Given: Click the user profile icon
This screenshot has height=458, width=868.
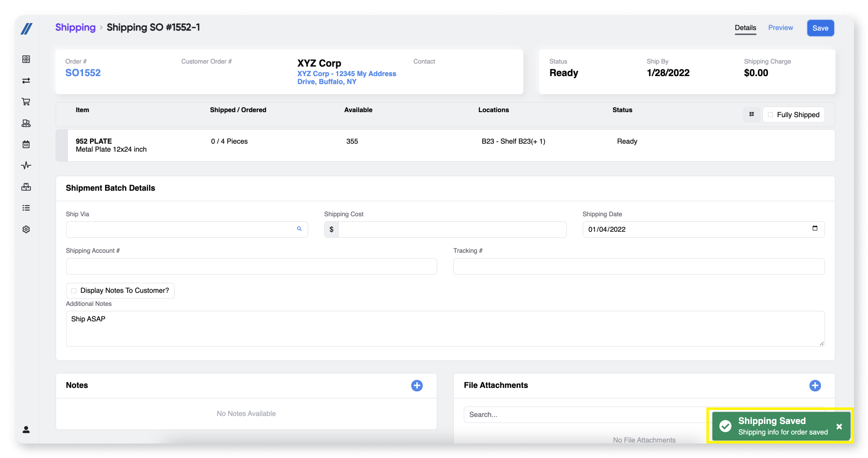Looking at the screenshot, I should pyautogui.click(x=26, y=429).
